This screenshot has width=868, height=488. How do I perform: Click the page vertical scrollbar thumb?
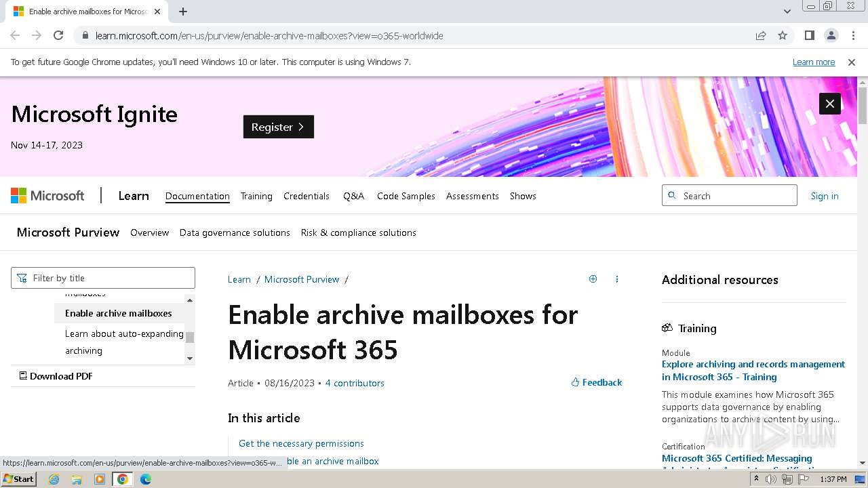point(862,106)
